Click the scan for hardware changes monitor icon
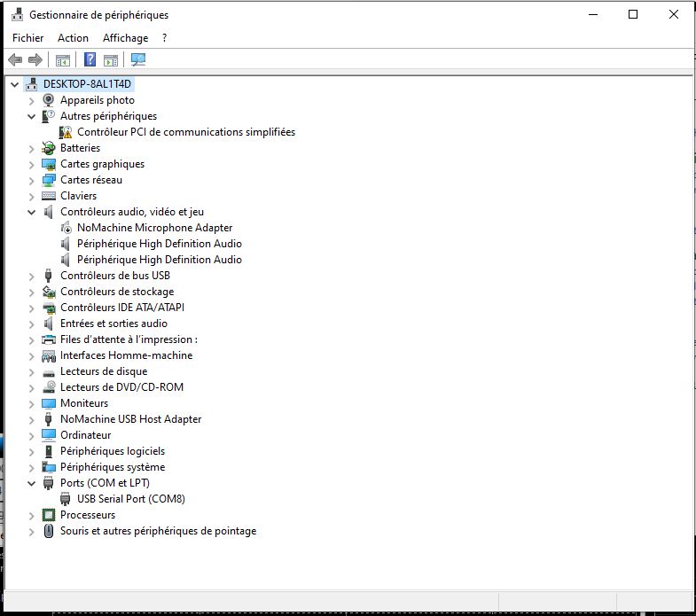The image size is (696, 616). (138, 59)
